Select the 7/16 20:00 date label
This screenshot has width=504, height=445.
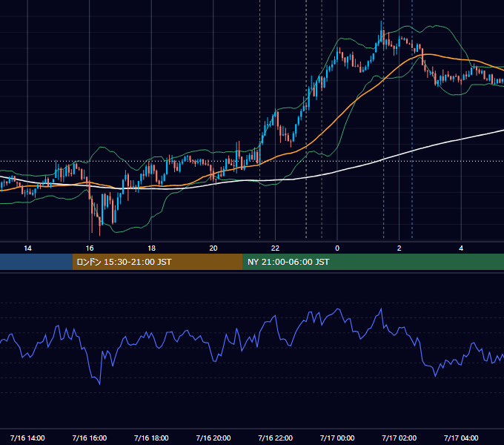tap(213, 438)
